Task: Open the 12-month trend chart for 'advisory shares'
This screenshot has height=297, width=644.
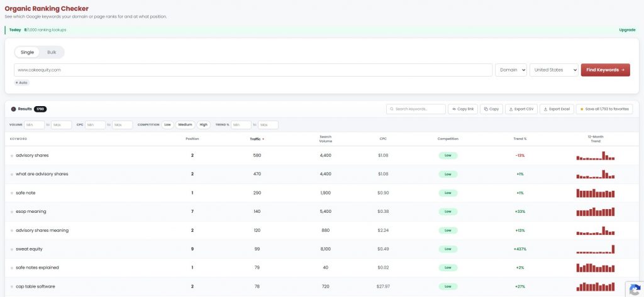Action: coord(596,156)
